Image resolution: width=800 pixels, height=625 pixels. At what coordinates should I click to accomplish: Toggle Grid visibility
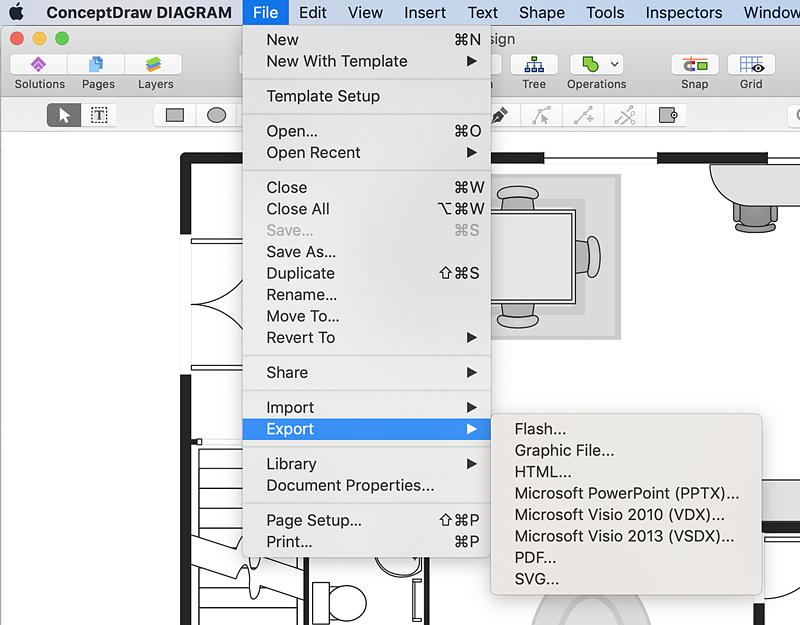coord(751,65)
